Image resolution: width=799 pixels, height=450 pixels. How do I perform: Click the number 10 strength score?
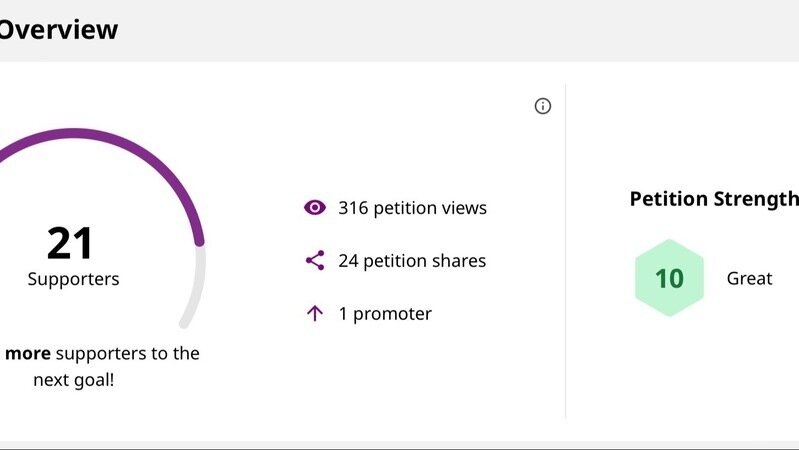point(669,279)
